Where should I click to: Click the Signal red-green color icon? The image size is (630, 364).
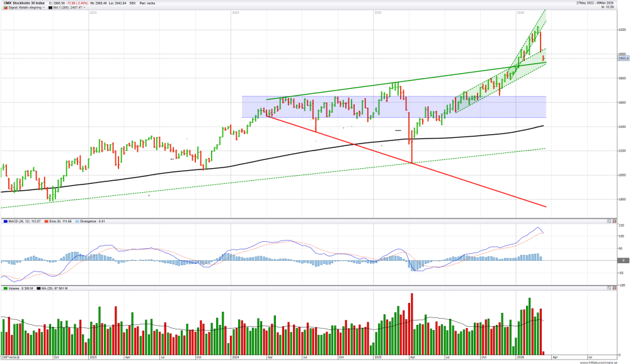[6, 8]
